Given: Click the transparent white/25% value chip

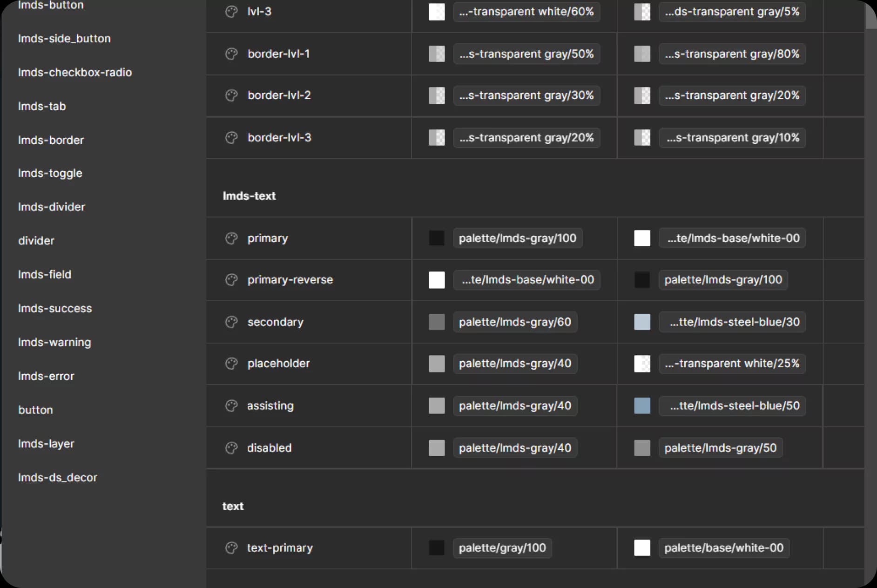Looking at the screenshot, I should pyautogui.click(x=732, y=364).
